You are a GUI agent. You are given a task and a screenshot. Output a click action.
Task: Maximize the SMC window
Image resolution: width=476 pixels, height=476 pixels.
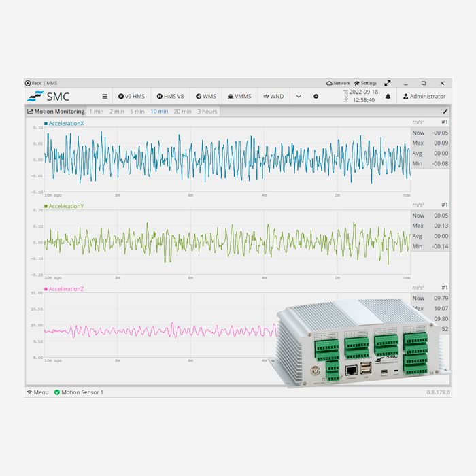(424, 83)
